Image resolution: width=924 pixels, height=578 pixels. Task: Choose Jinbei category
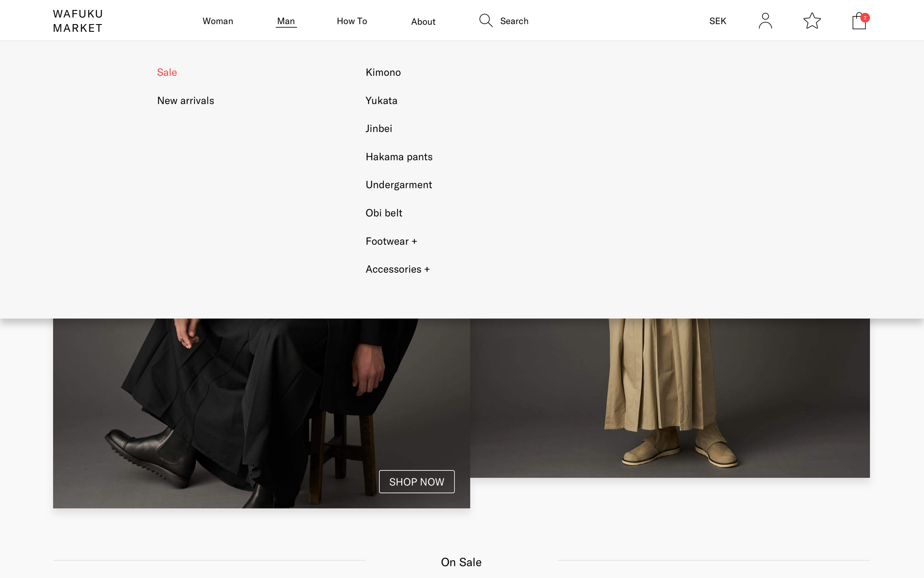pyautogui.click(x=379, y=128)
